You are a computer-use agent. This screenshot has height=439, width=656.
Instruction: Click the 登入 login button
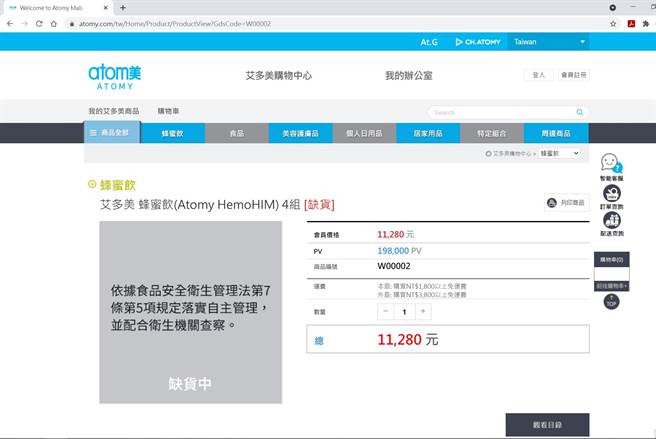tap(539, 75)
